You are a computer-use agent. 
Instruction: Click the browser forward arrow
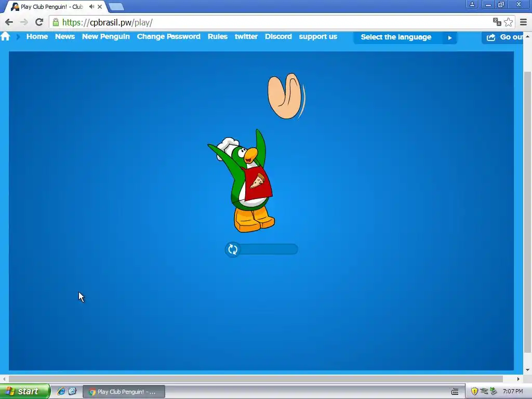(24, 22)
